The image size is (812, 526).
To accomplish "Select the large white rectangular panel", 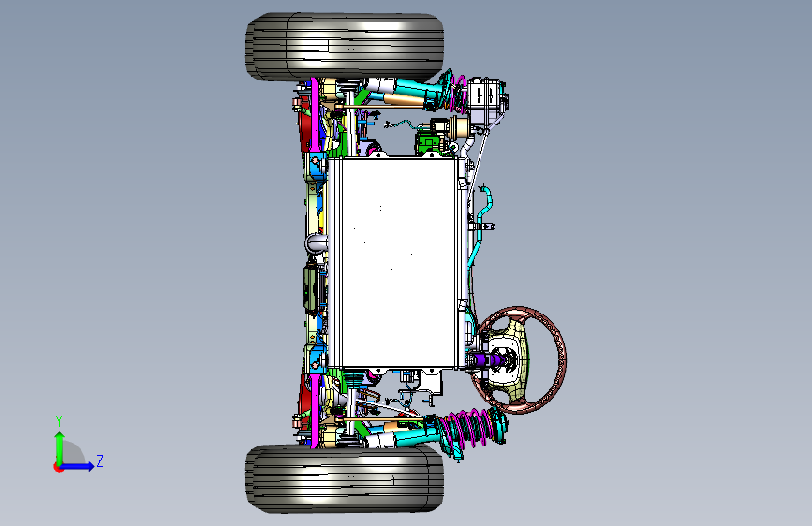I will click(x=398, y=262).
